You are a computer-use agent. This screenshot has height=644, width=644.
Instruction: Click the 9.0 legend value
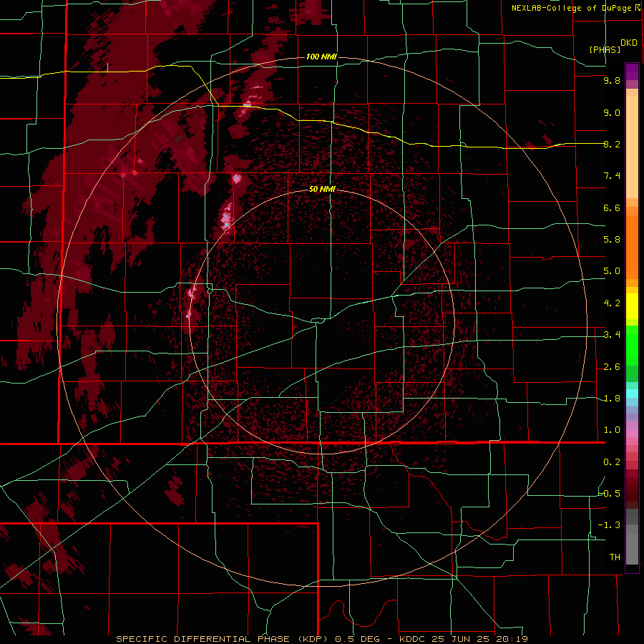coord(612,112)
